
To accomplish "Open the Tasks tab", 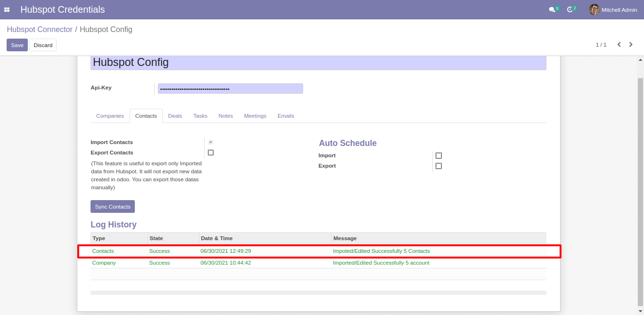I will (x=200, y=116).
